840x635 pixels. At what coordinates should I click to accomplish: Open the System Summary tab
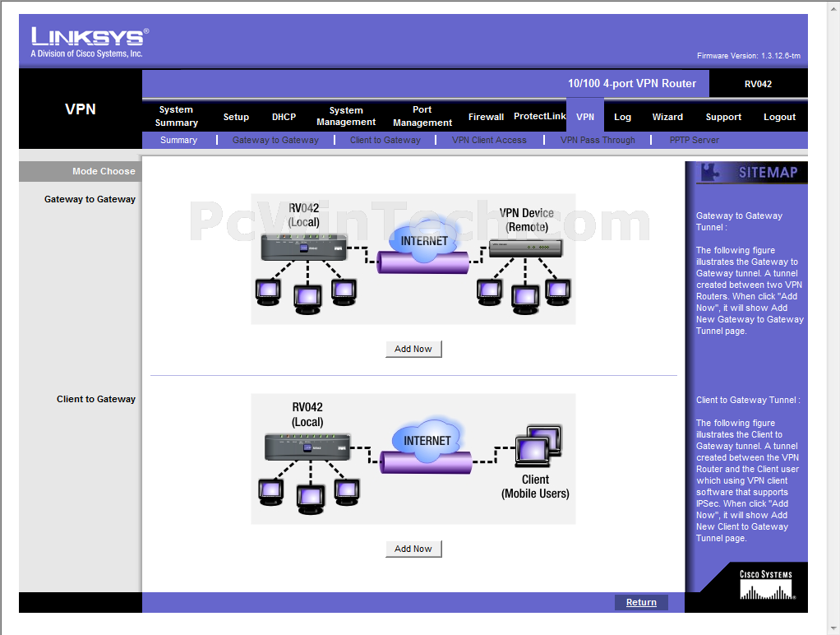tap(176, 116)
